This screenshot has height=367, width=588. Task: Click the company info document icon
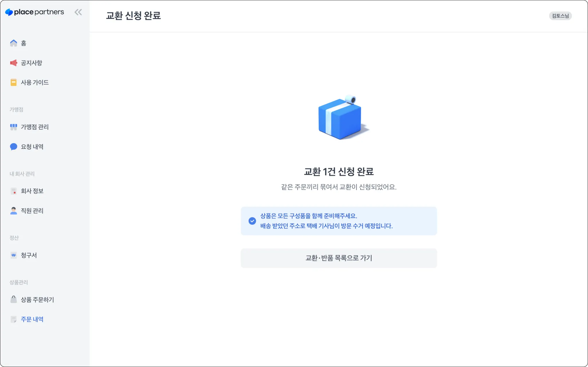point(13,191)
